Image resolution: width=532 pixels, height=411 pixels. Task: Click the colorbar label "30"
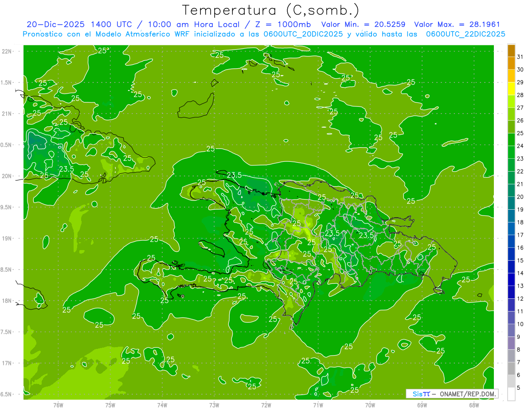click(520, 70)
